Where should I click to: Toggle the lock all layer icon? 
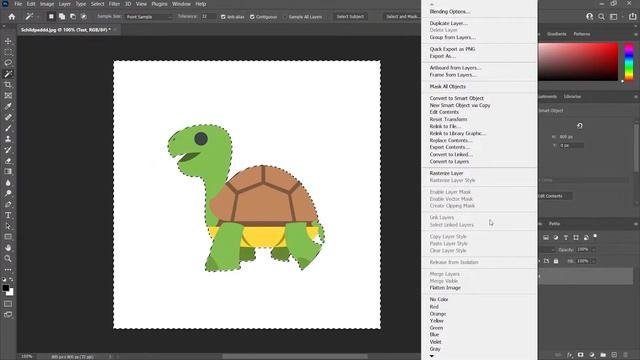(x=556, y=261)
